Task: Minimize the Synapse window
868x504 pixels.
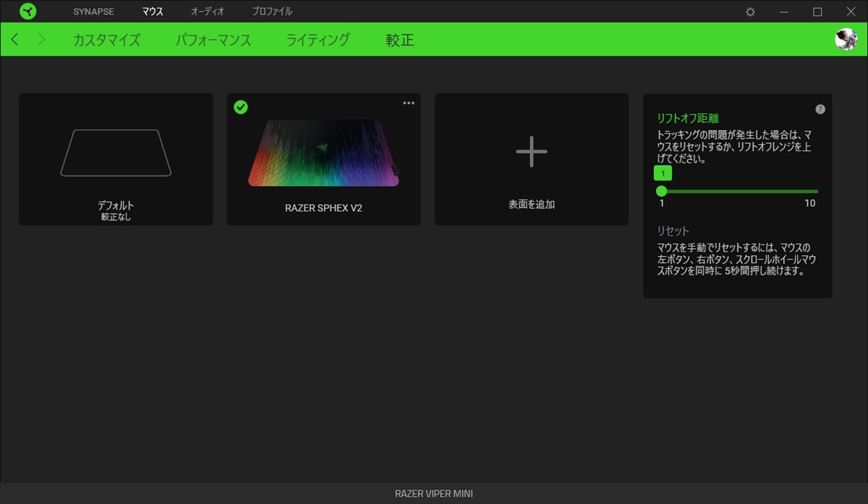Action: point(784,12)
